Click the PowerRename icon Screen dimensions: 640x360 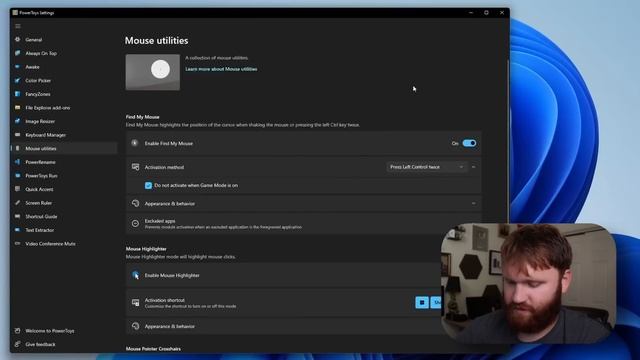18,162
